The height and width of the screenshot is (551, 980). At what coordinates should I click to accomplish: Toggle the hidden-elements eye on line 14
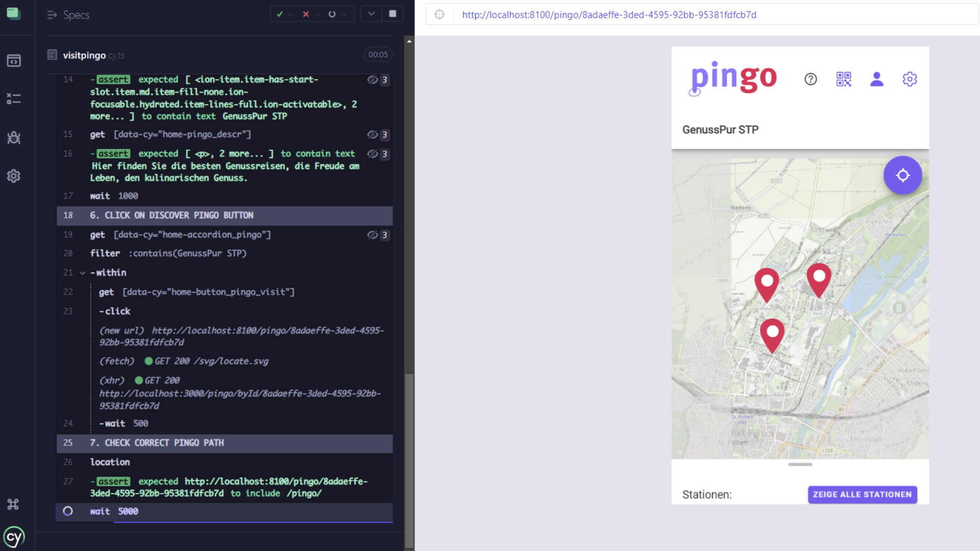373,80
